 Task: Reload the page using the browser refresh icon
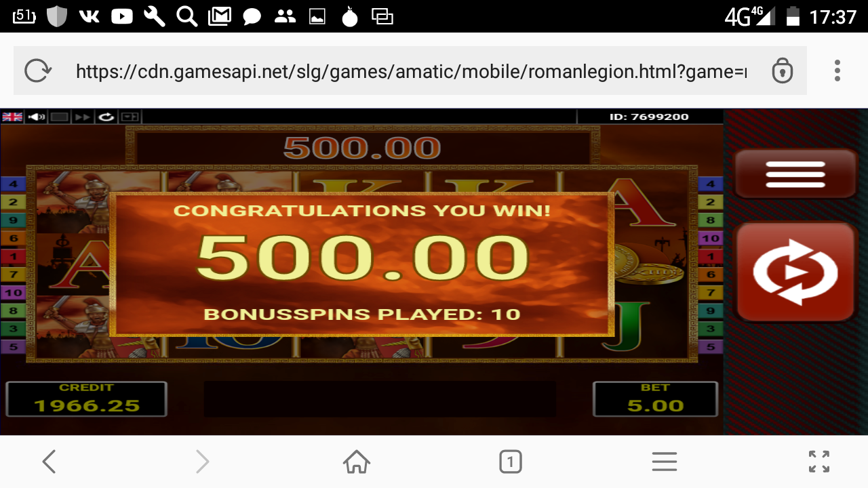pyautogui.click(x=38, y=71)
